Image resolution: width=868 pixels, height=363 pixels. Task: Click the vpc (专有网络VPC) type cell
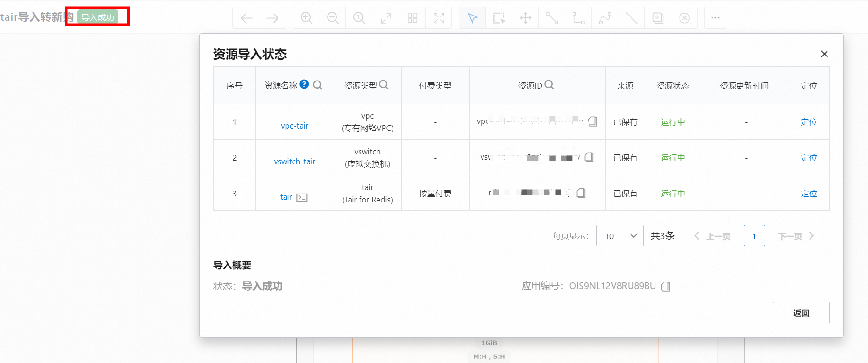(x=368, y=122)
